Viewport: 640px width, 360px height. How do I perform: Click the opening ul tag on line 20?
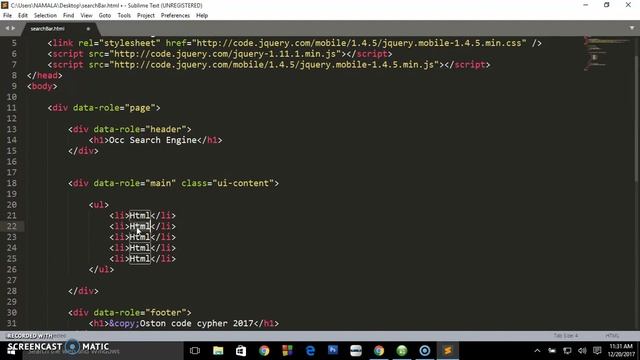99,205
